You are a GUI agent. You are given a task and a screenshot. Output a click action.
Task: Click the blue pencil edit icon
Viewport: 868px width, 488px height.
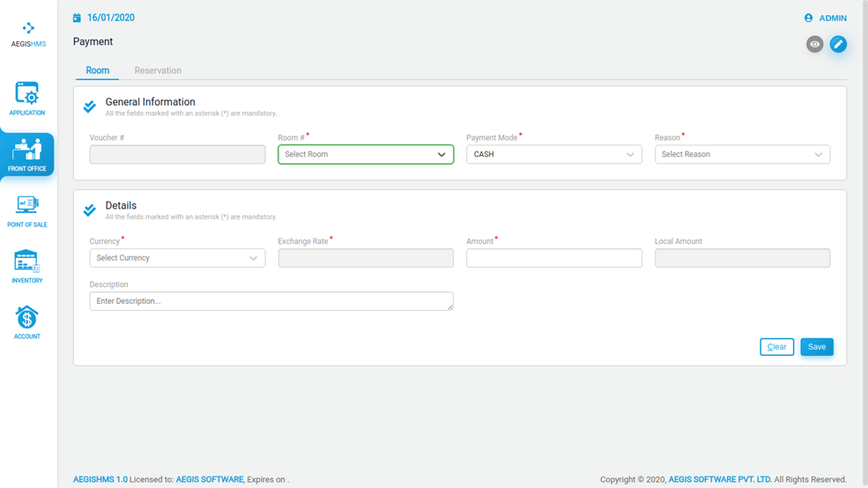coord(838,44)
